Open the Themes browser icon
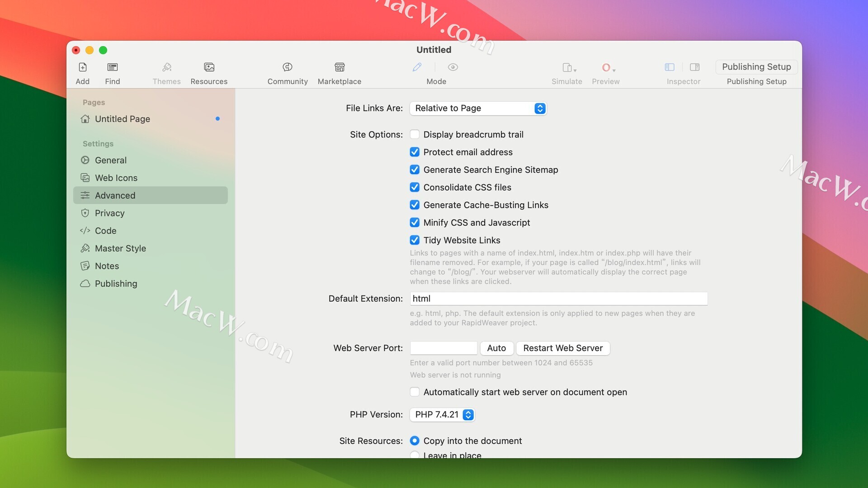Viewport: 868px width, 488px height. [166, 67]
